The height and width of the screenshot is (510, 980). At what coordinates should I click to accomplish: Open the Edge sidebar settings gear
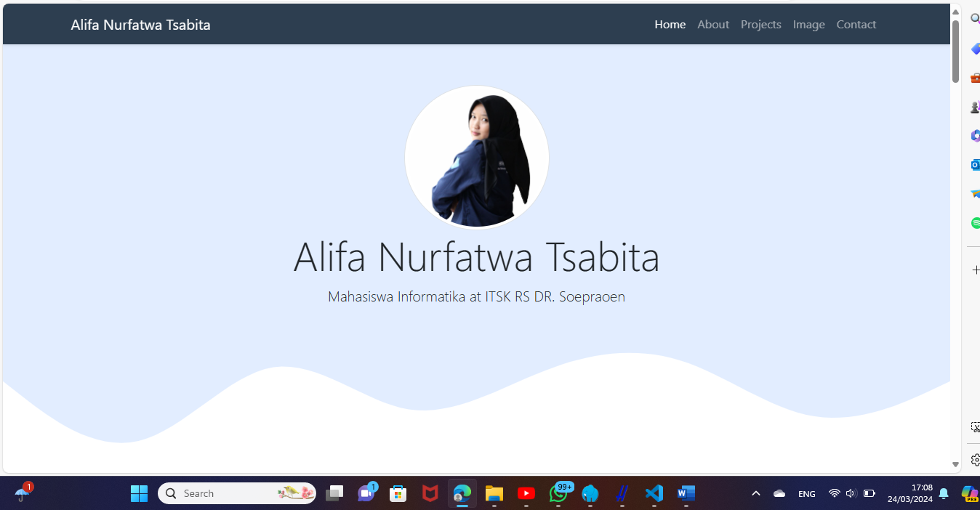pyautogui.click(x=974, y=459)
